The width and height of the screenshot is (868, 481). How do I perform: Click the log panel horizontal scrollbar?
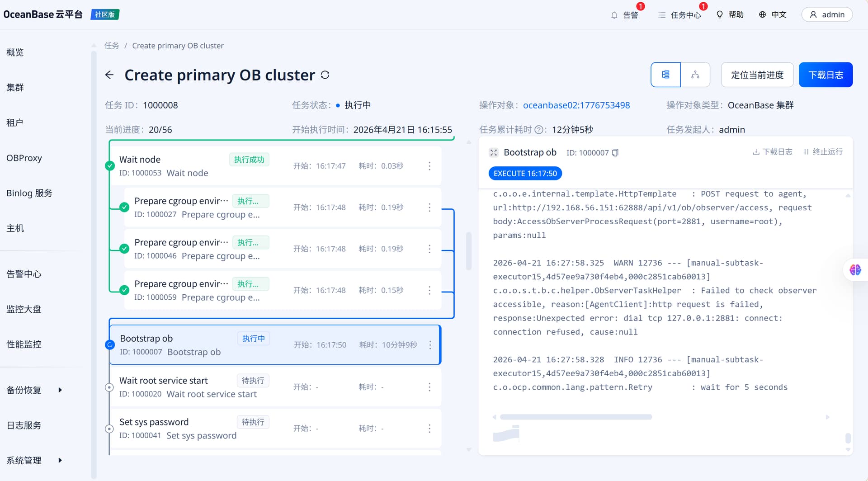[576, 417]
